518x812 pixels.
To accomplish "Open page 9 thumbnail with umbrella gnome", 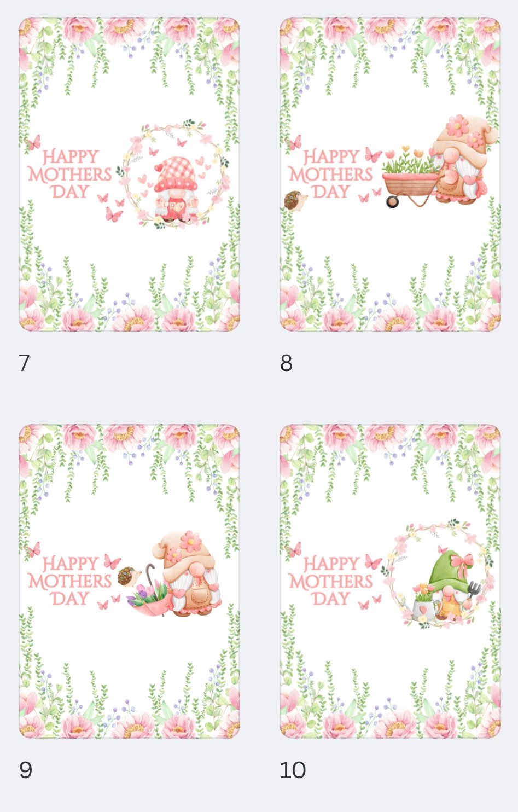I will tap(129, 581).
